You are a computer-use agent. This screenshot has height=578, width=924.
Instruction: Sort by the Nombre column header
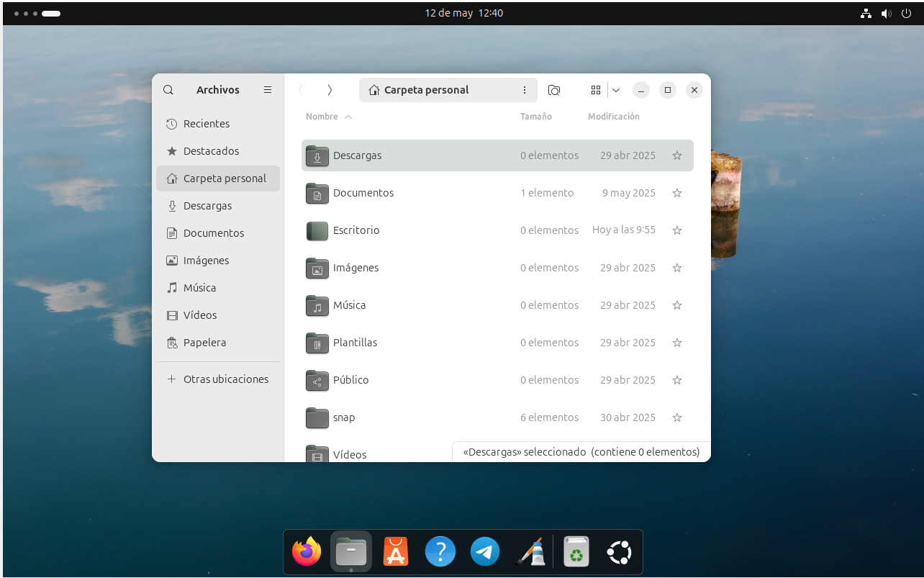pyautogui.click(x=322, y=117)
